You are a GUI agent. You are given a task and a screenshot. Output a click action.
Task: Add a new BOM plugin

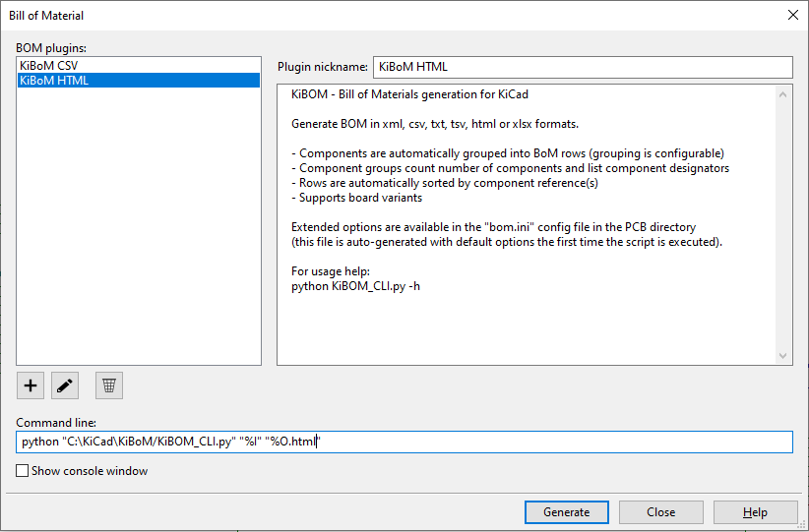pos(31,385)
